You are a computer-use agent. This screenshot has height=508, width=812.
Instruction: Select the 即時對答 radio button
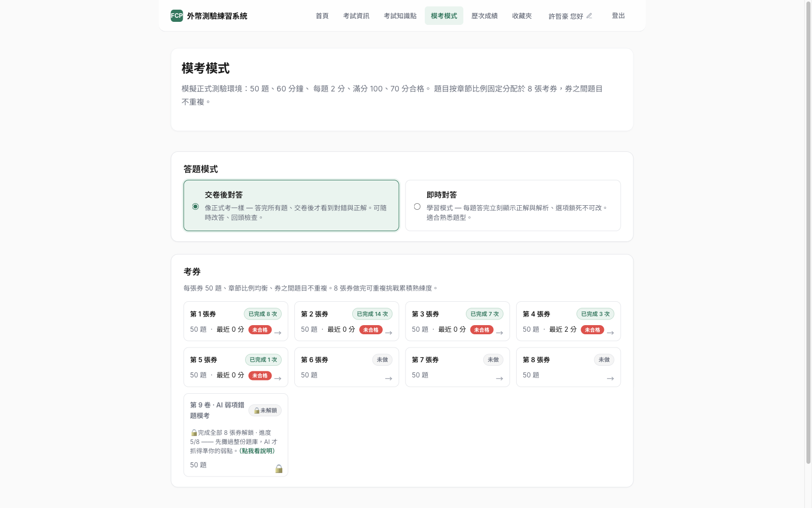tap(417, 206)
